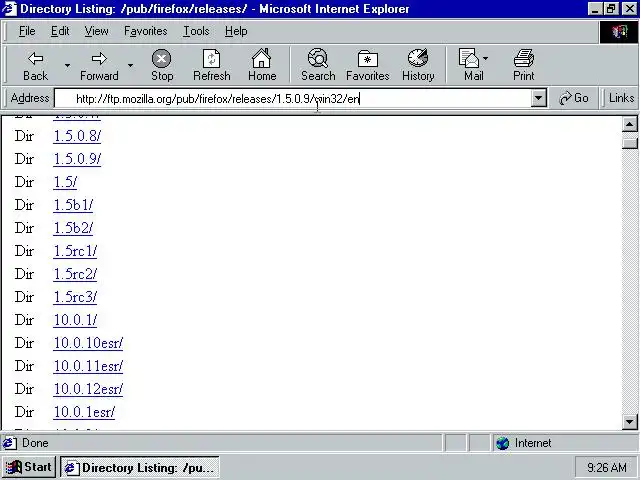Click the Dir text beside 1.5.0.8/

[24, 136]
